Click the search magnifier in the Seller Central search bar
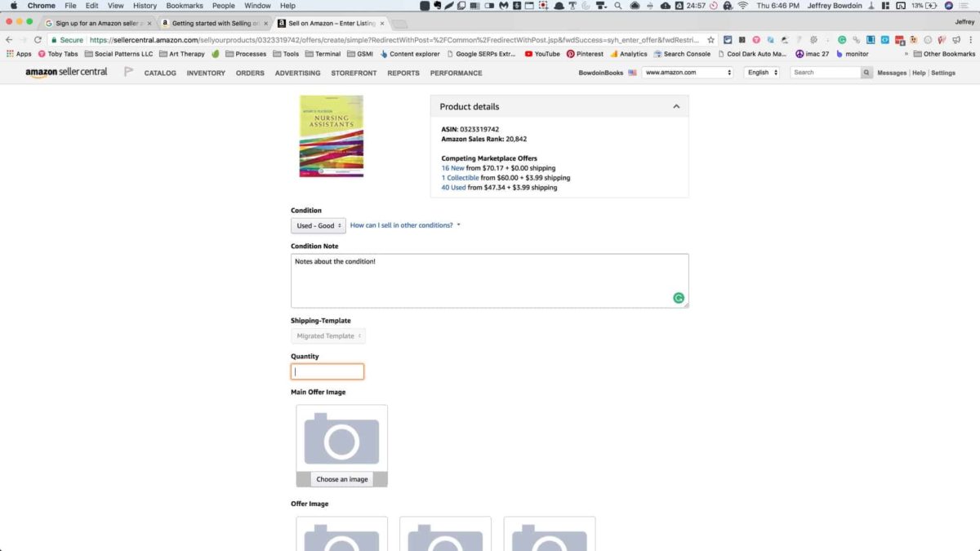 tap(866, 73)
